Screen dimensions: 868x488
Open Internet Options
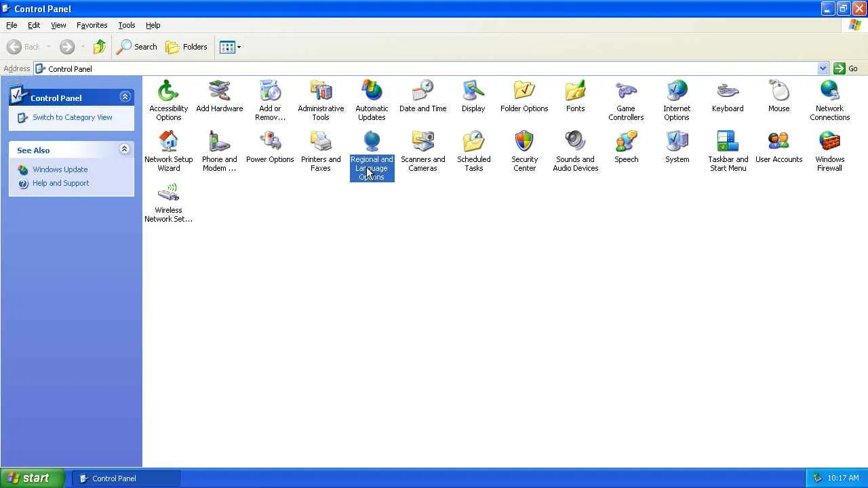(x=677, y=100)
